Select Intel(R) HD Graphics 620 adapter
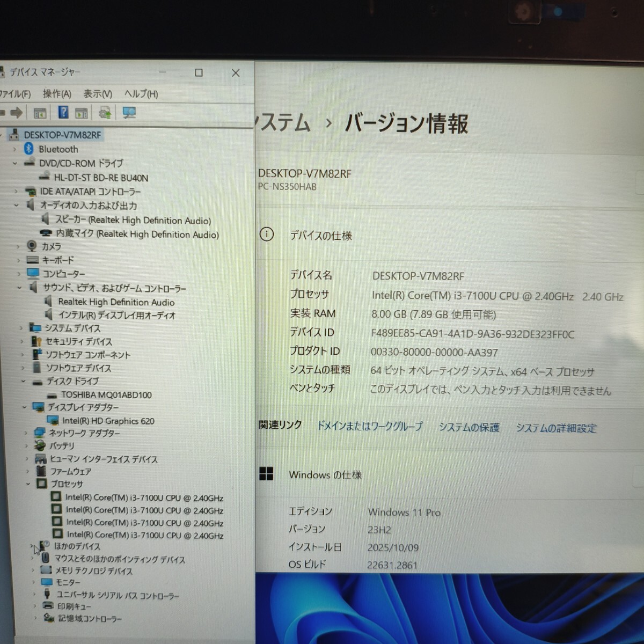The width and height of the screenshot is (644, 644). (x=108, y=421)
